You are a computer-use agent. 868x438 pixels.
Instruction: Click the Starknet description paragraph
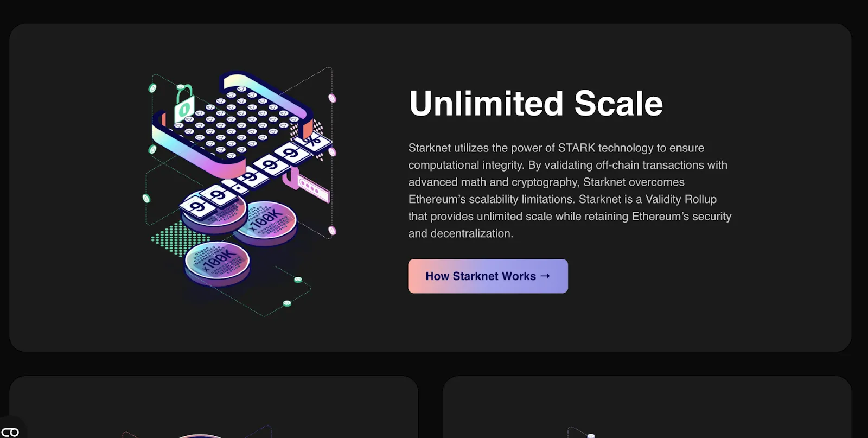coord(570,191)
